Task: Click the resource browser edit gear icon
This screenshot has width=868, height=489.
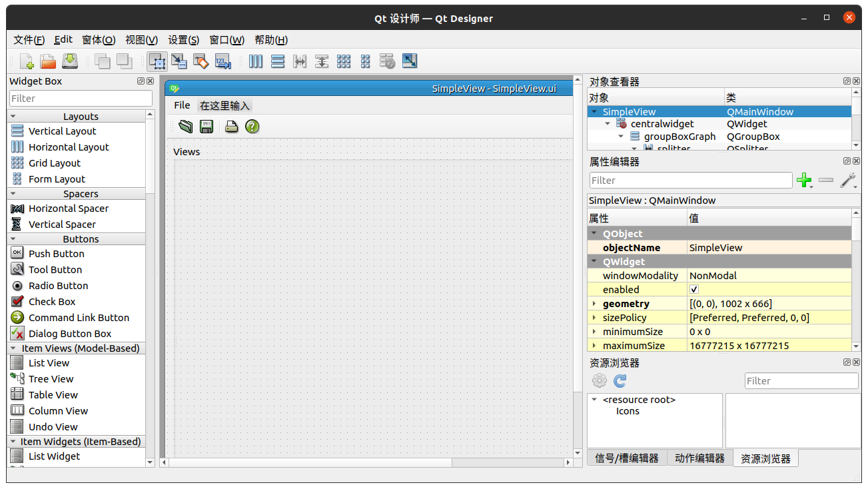Action: point(600,380)
